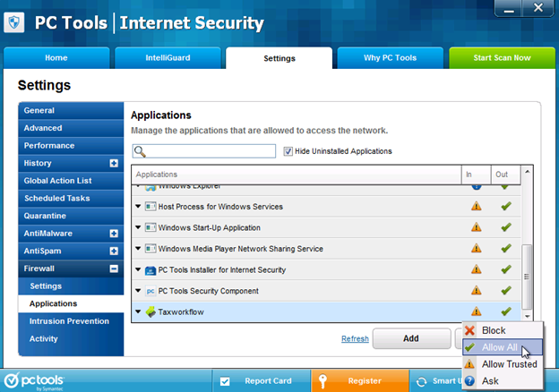The height and width of the screenshot is (392, 559).
Task: Click Windows Media Player Network Sharing icon
Action: pos(150,249)
